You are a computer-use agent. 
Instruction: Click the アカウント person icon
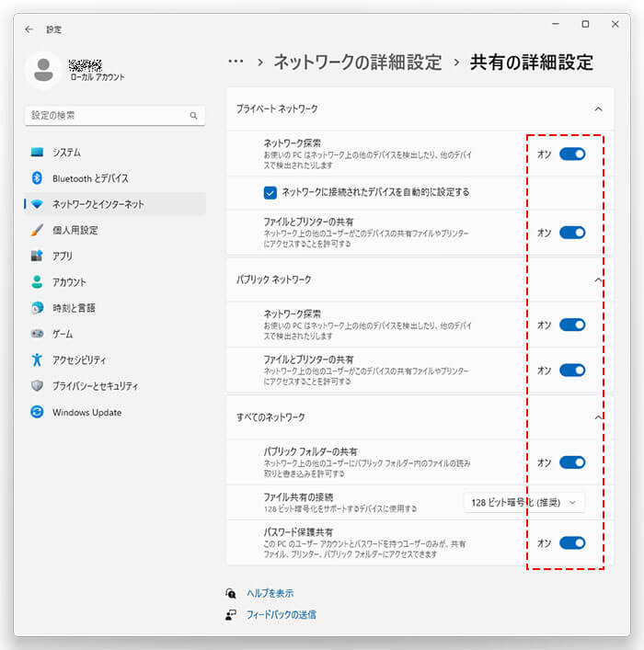[37, 282]
